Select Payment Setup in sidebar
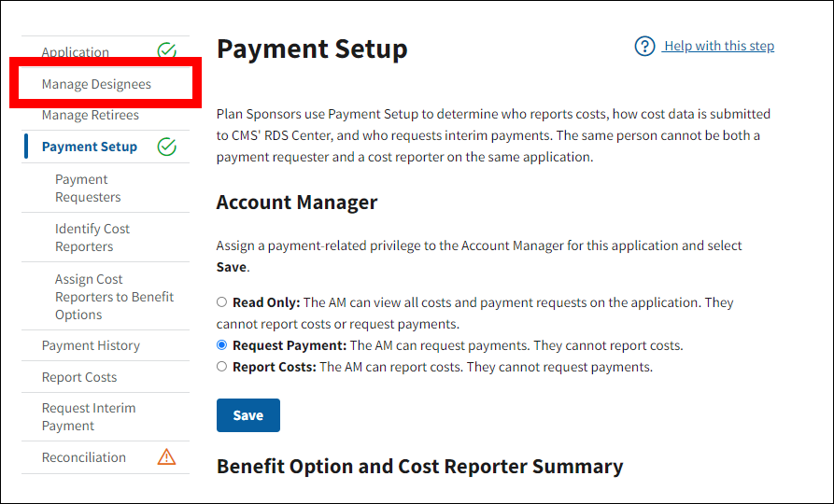The height and width of the screenshot is (504, 834). (89, 147)
